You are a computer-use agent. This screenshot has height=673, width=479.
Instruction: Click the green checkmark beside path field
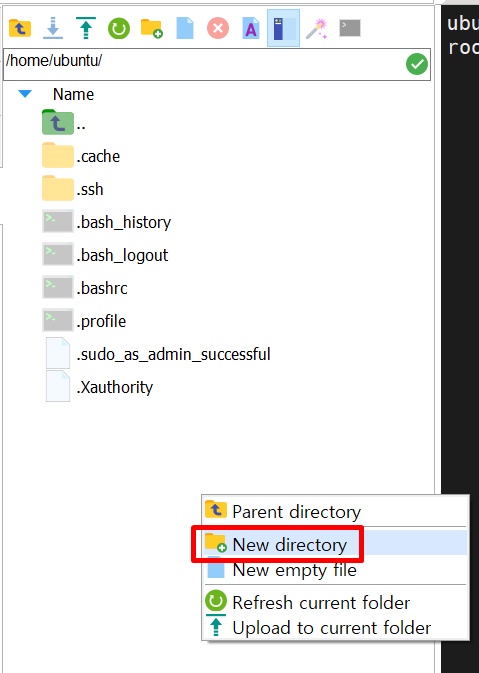coord(417,64)
